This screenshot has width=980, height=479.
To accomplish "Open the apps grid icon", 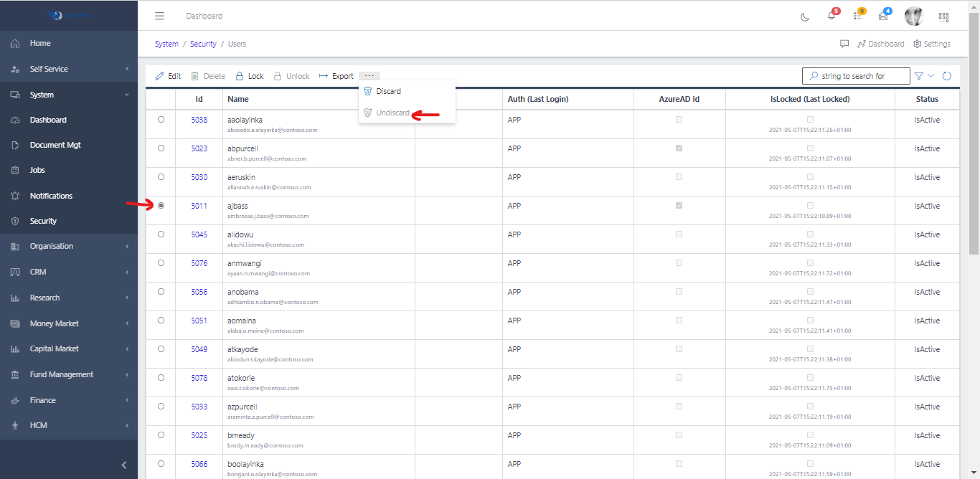I will pyautogui.click(x=943, y=16).
